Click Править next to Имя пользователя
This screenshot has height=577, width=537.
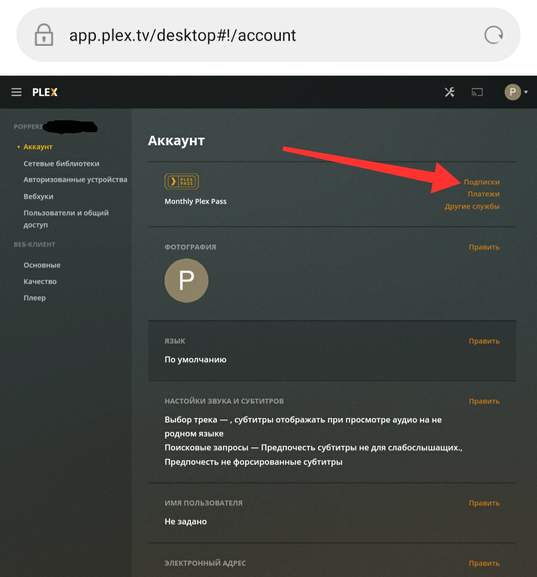[484, 503]
